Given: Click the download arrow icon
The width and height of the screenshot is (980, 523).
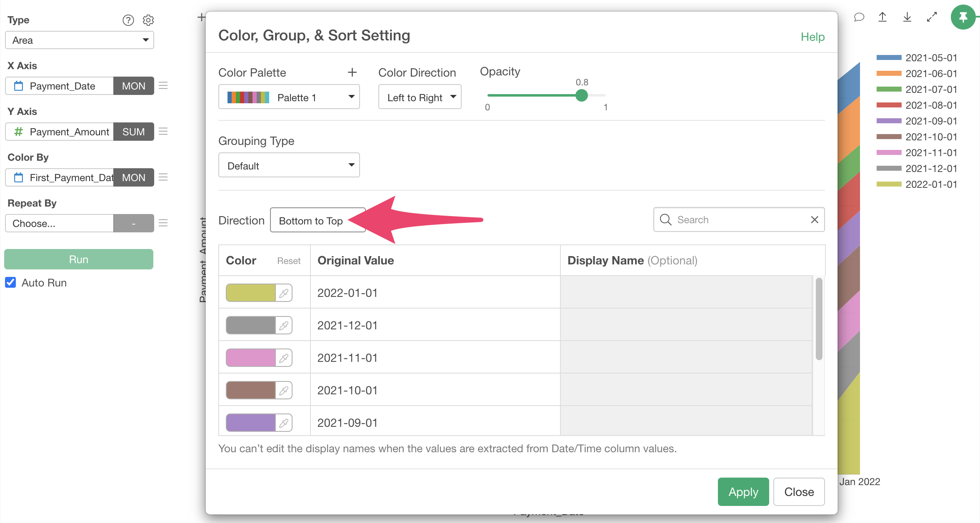Looking at the screenshot, I should tap(907, 17).
